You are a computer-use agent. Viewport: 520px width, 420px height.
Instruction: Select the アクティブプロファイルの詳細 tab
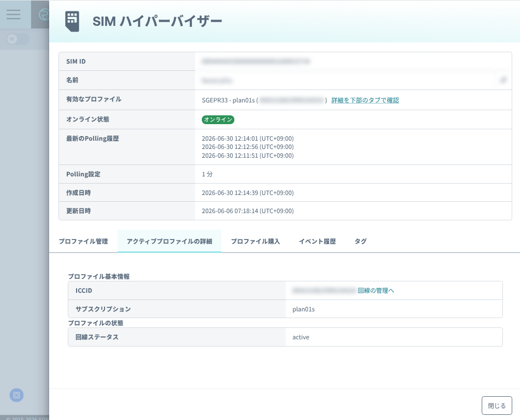point(170,242)
